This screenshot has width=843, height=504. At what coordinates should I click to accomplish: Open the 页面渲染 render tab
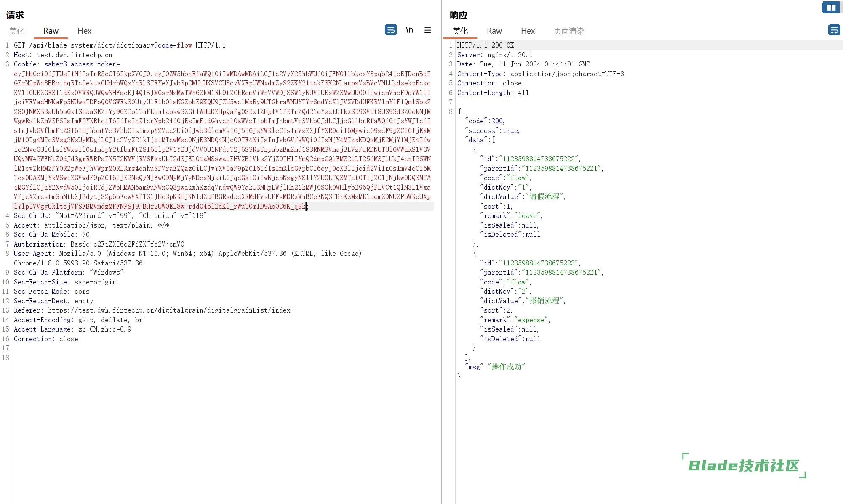(568, 31)
